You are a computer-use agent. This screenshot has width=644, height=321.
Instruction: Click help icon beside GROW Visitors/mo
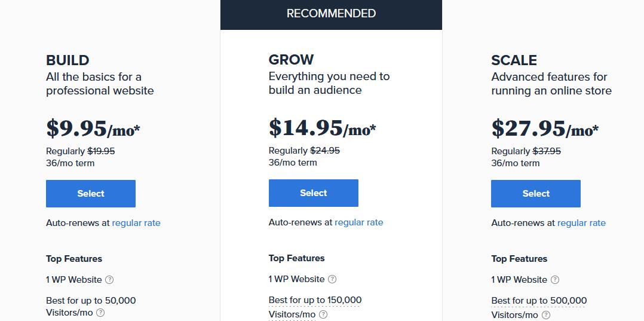[x=323, y=314]
